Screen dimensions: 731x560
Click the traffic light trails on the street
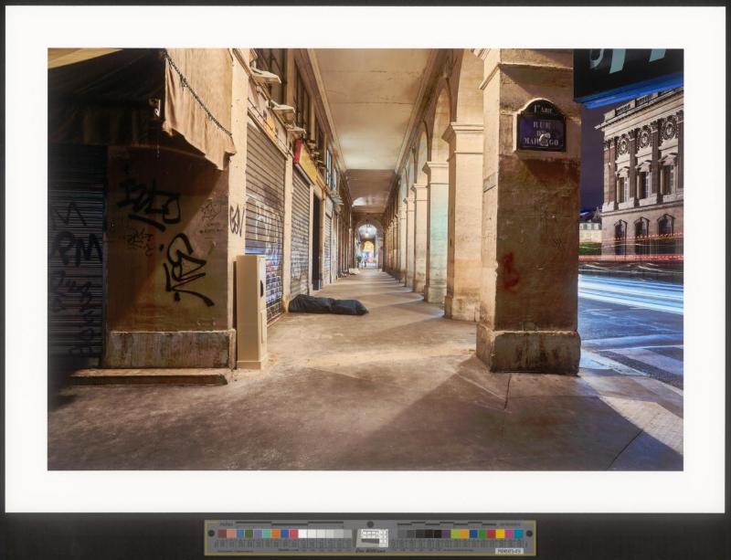[x=630, y=292]
